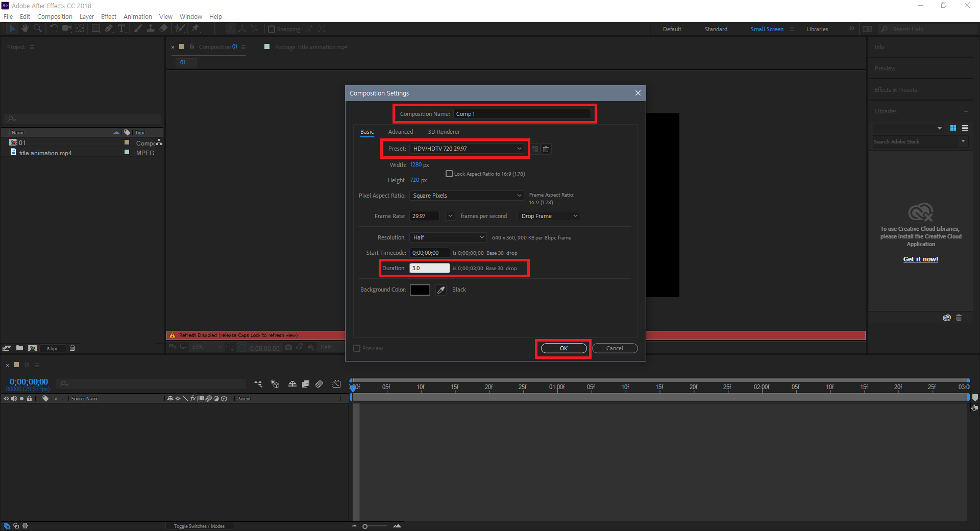The height and width of the screenshot is (531, 980).
Task: Select the Unified Camera tool
Action: tap(67, 29)
